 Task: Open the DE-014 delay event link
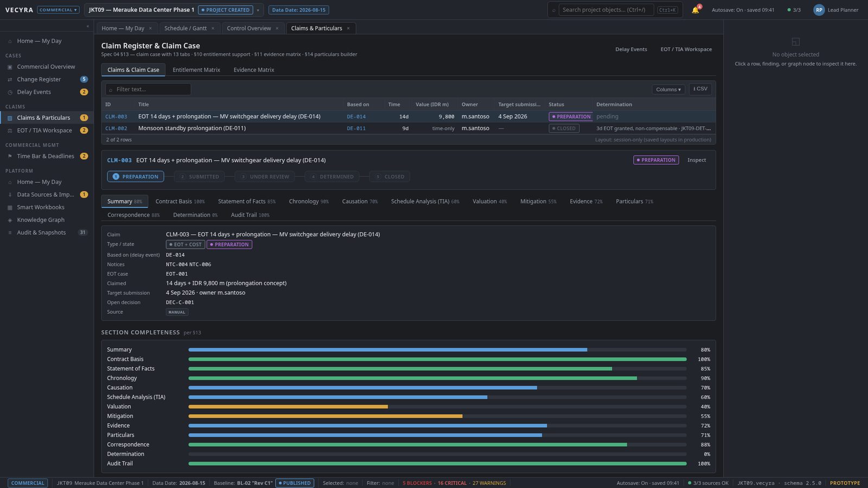click(x=356, y=117)
